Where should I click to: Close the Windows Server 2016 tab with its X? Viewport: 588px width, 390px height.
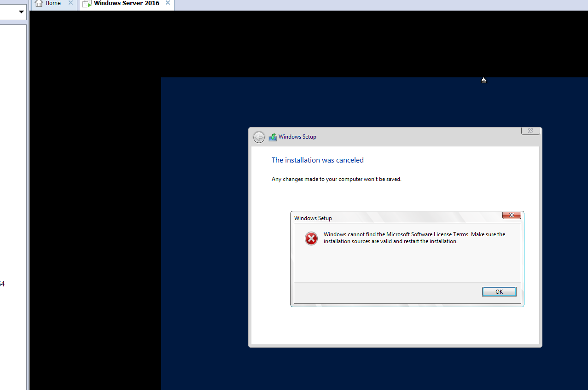(x=168, y=3)
